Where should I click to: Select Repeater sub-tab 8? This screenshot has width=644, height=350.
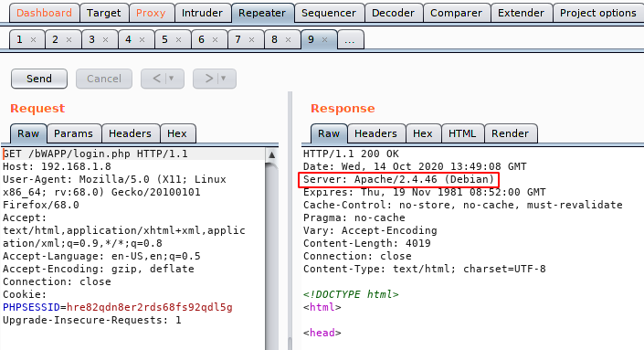[x=274, y=39]
